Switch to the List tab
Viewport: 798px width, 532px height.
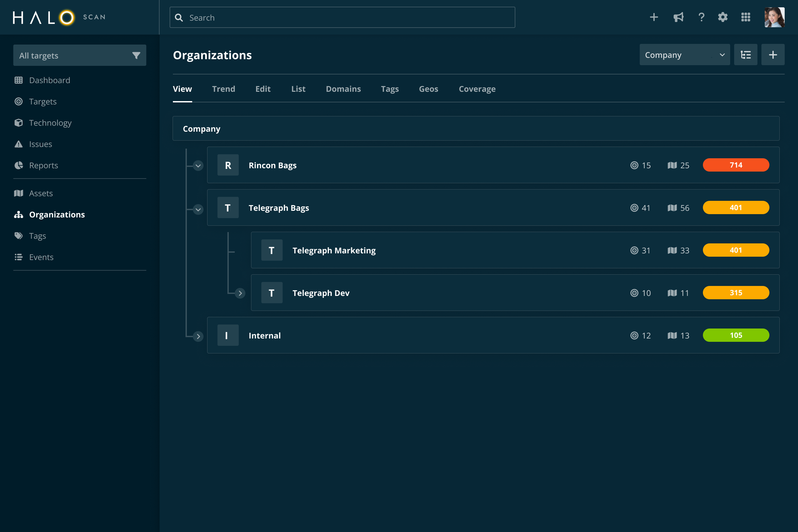point(298,89)
